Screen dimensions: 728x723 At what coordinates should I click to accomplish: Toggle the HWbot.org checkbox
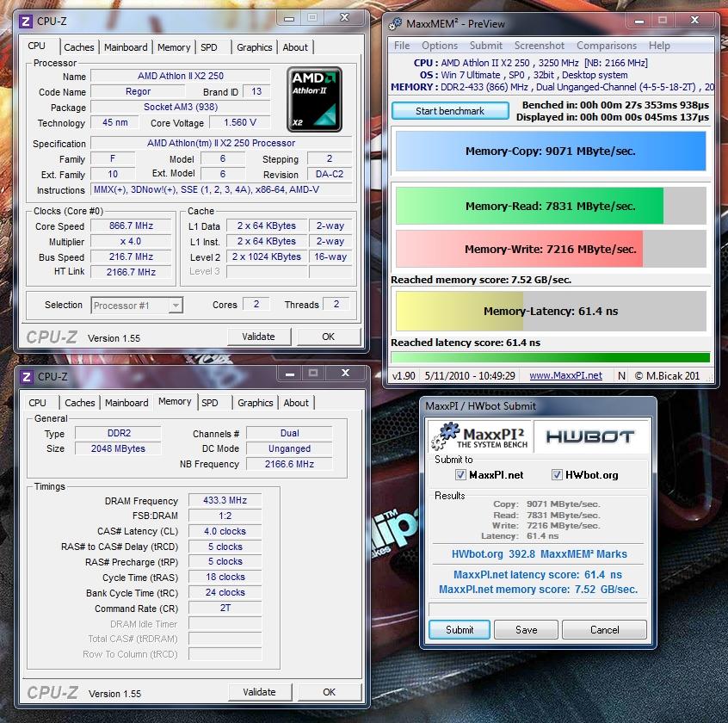click(x=557, y=474)
